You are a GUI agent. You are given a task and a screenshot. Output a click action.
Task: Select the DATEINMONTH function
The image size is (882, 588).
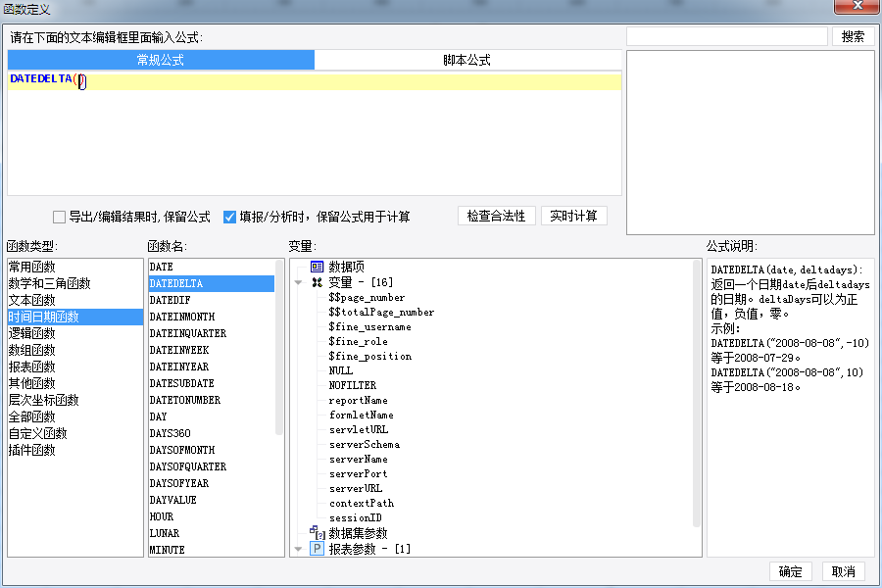point(212,317)
